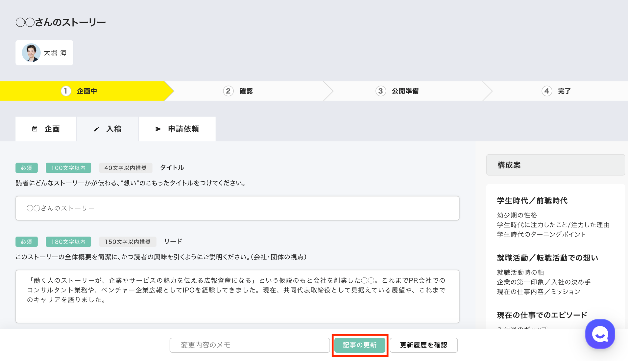628x364 pixels.
Task: Click the 就職活動／転職活動での想い heading
Action: pos(547,258)
